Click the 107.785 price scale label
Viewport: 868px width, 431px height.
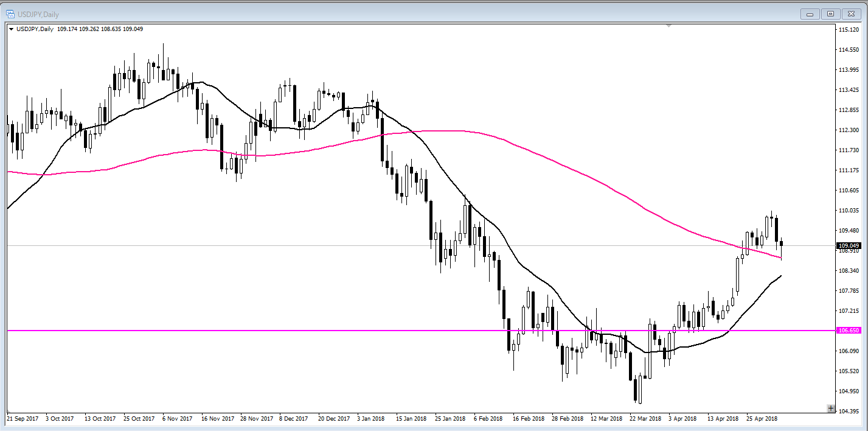[848, 290]
